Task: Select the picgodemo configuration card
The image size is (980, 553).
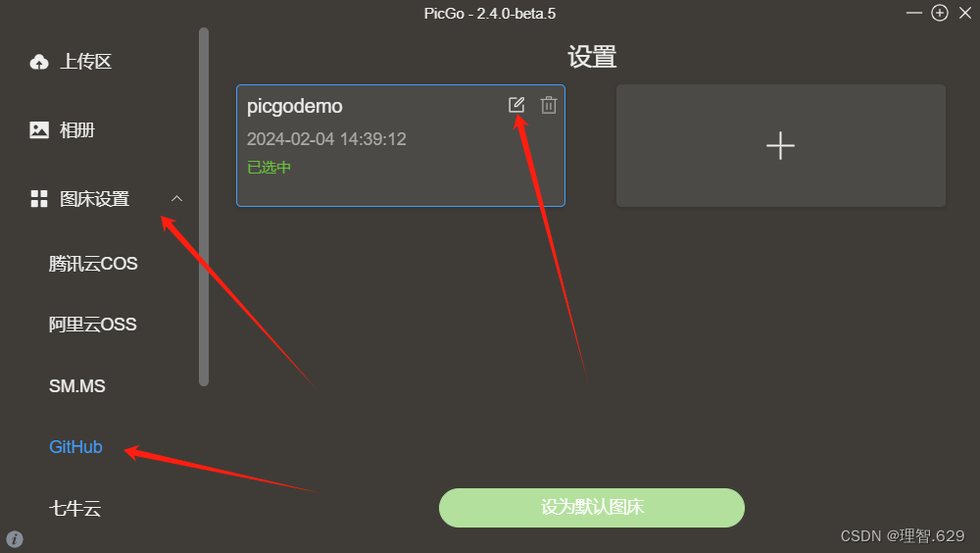Action: tap(401, 146)
